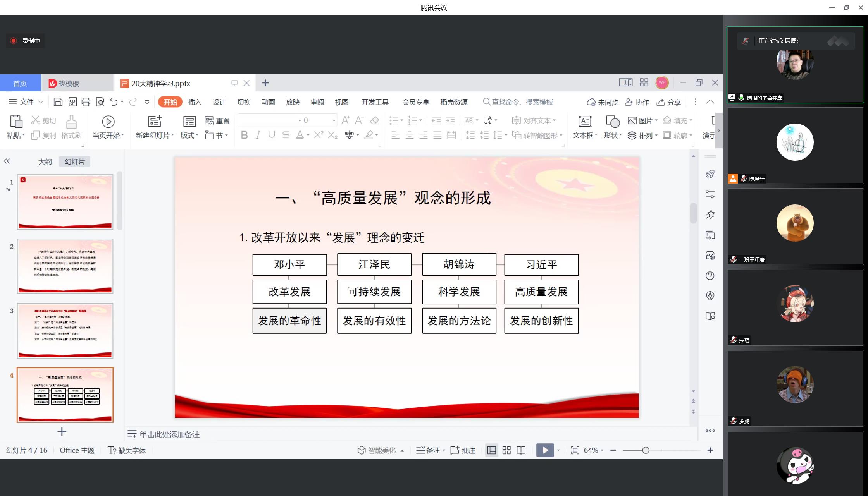
Task: Select slide 2 thumbnail
Action: (x=65, y=266)
